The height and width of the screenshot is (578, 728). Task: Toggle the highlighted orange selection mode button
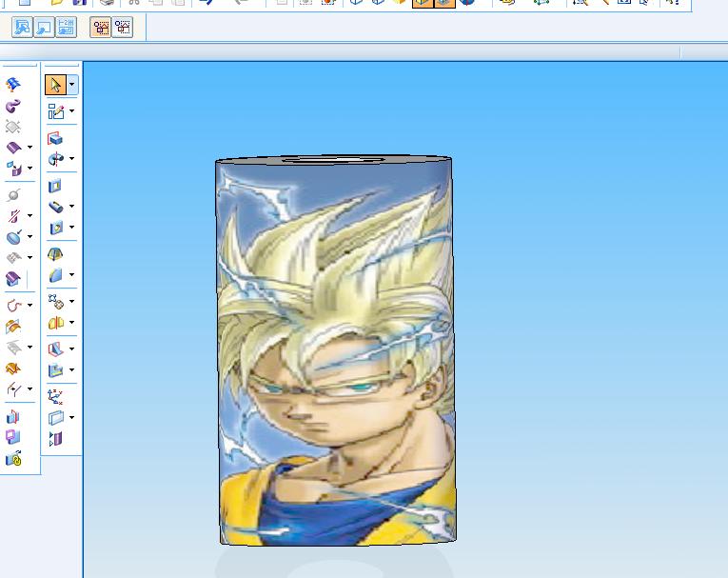[x=100, y=28]
